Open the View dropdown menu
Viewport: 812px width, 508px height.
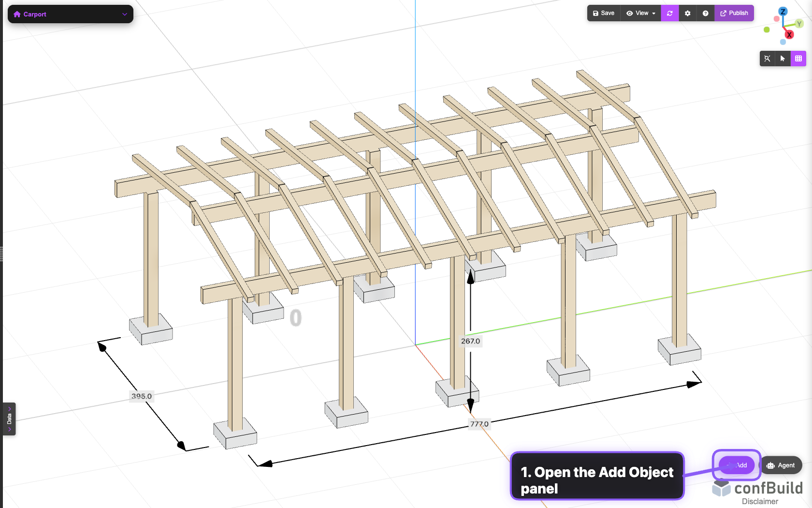click(640, 13)
